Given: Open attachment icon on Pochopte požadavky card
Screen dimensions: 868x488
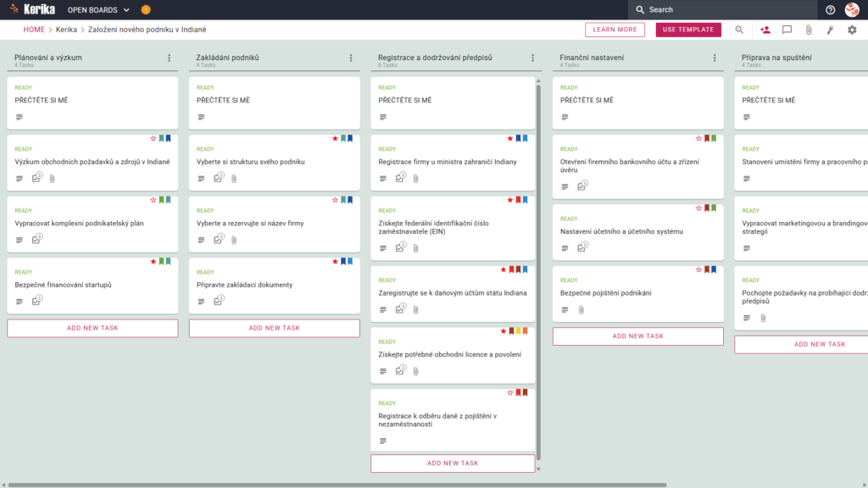Looking at the screenshot, I should (x=763, y=319).
